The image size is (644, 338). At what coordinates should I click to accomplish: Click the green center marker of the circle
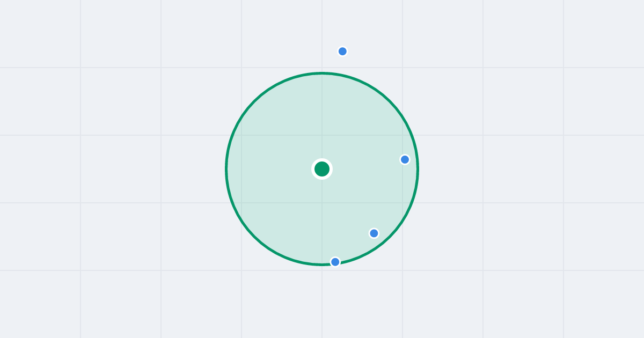(322, 169)
